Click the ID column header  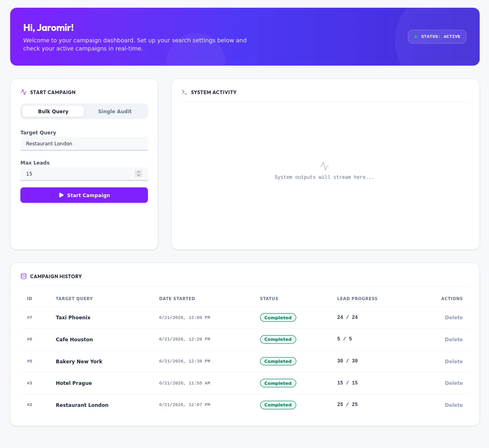pos(29,299)
